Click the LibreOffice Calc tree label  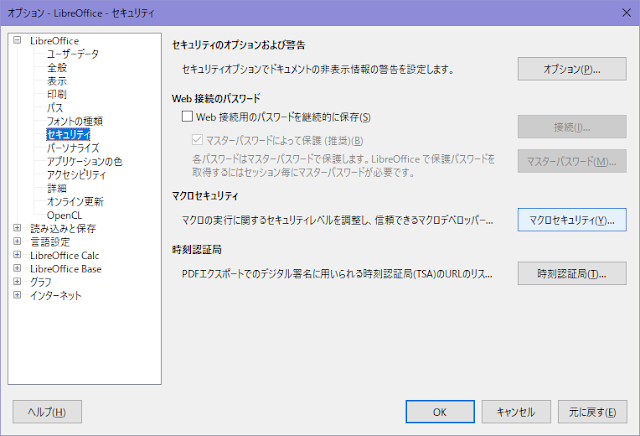(x=64, y=255)
